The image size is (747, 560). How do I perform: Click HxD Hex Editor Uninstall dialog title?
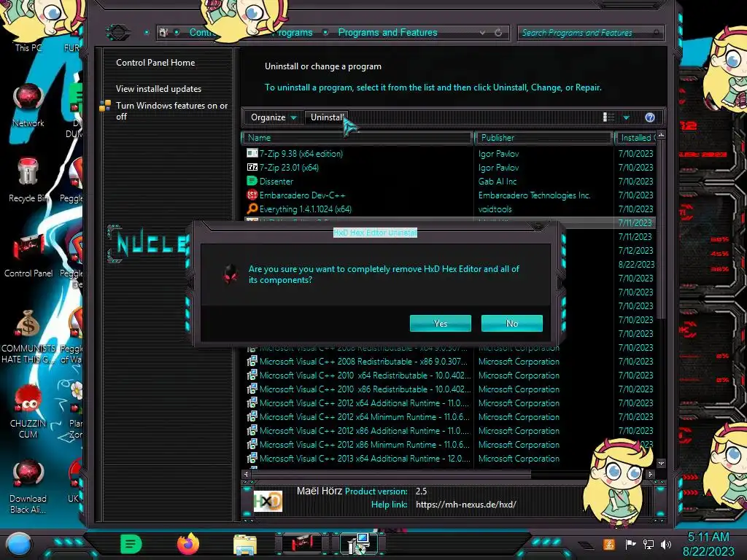(x=375, y=233)
